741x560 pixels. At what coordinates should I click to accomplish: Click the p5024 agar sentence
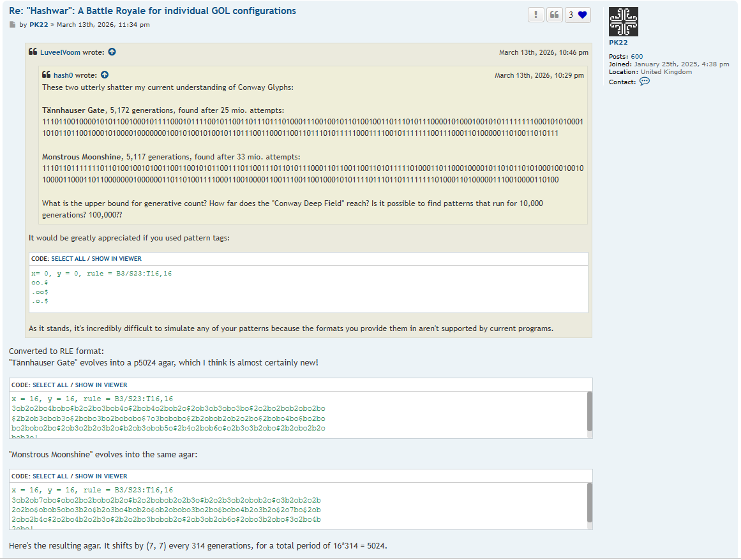(x=163, y=363)
